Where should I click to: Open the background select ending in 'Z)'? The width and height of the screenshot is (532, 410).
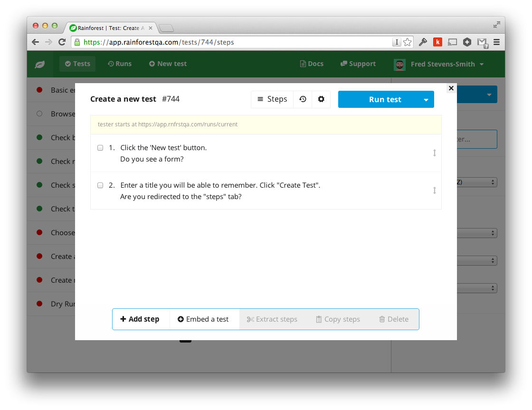[477, 182]
